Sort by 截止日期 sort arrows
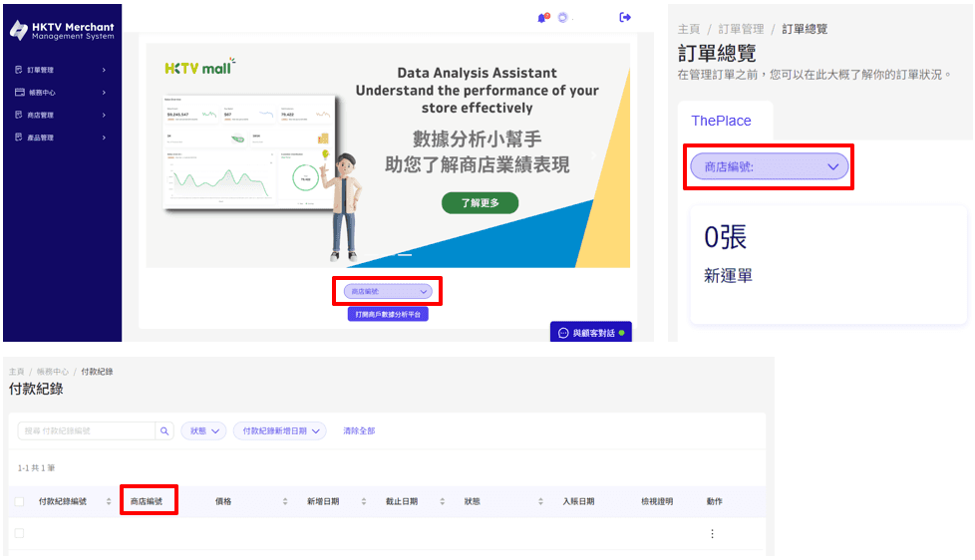The height and width of the screenshot is (560, 975). [442, 501]
